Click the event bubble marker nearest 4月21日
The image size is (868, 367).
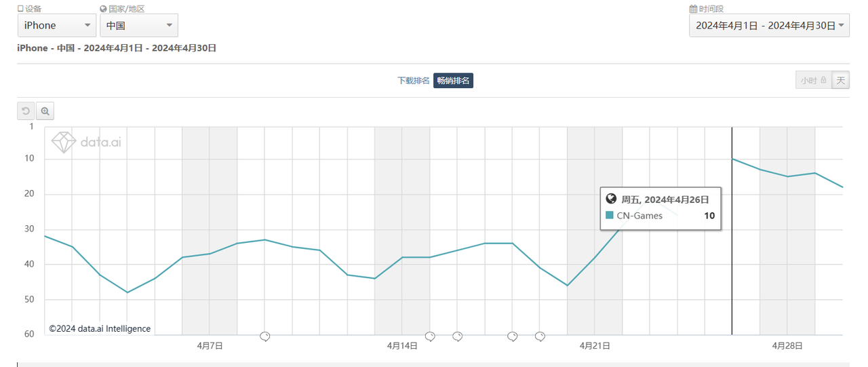(x=540, y=336)
